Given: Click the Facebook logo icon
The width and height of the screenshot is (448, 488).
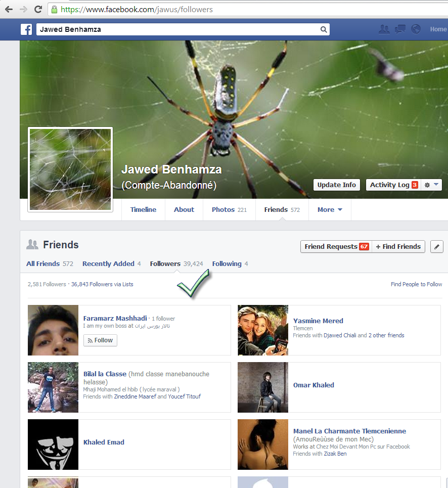Looking at the screenshot, I should 26,29.
